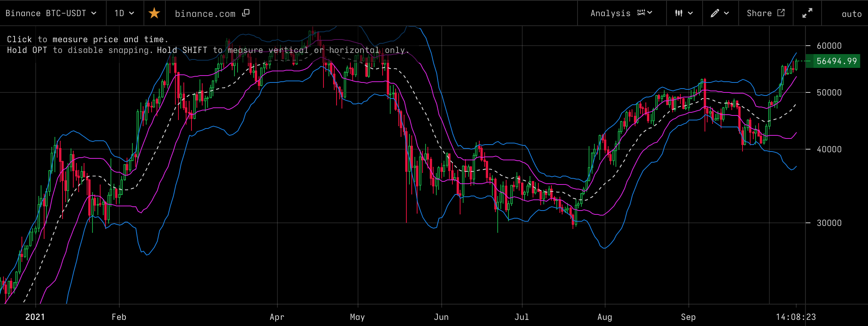The height and width of the screenshot is (326, 868).
Task: Click the Feb time axis label
Action: pos(119,317)
